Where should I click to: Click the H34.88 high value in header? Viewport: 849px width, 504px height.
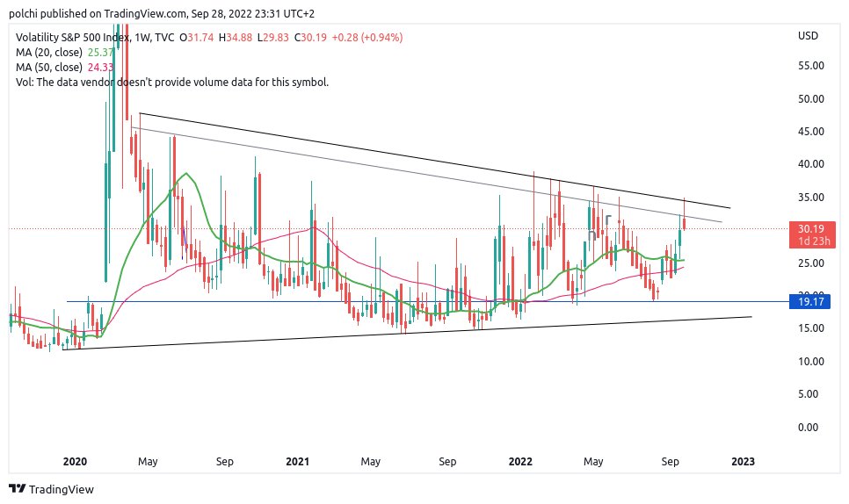pyautogui.click(x=235, y=37)
